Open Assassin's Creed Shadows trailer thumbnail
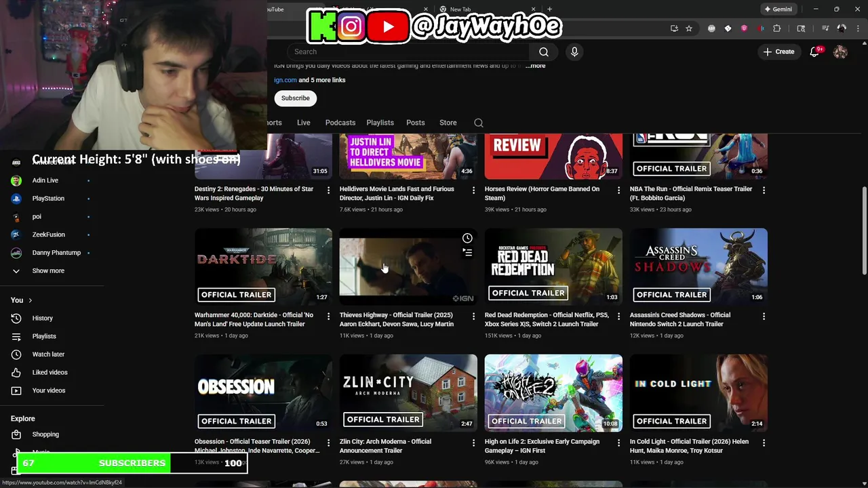 (698, 266)
